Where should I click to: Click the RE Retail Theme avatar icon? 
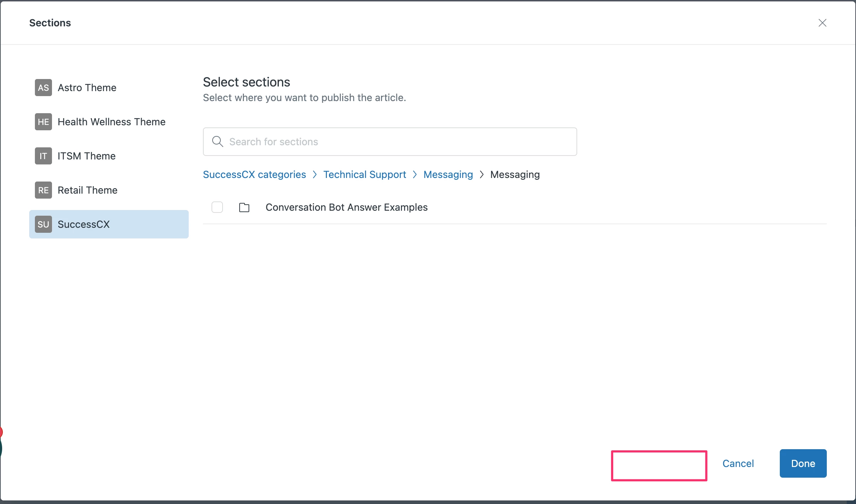[43, 190]
